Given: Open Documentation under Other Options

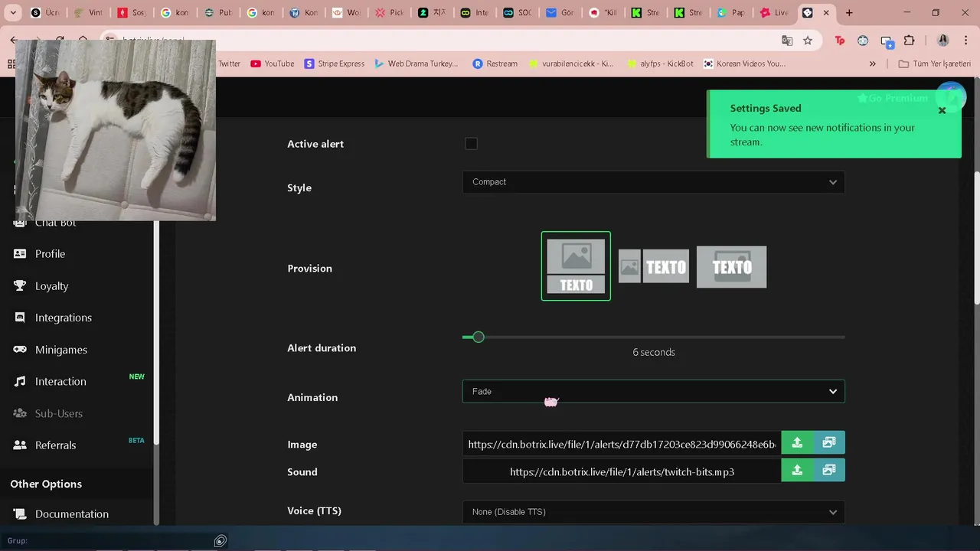Looking at the screenshot, I should [72, 514].
